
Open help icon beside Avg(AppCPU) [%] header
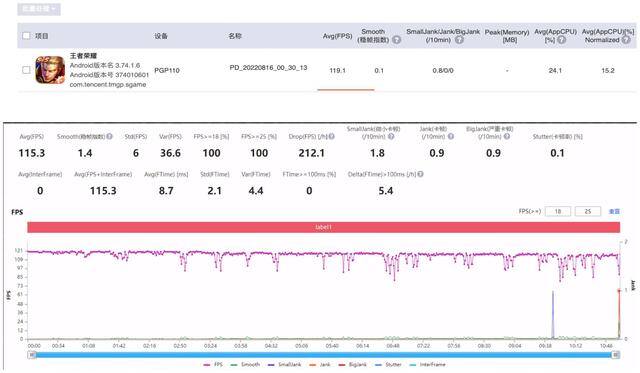click(562, 40)
